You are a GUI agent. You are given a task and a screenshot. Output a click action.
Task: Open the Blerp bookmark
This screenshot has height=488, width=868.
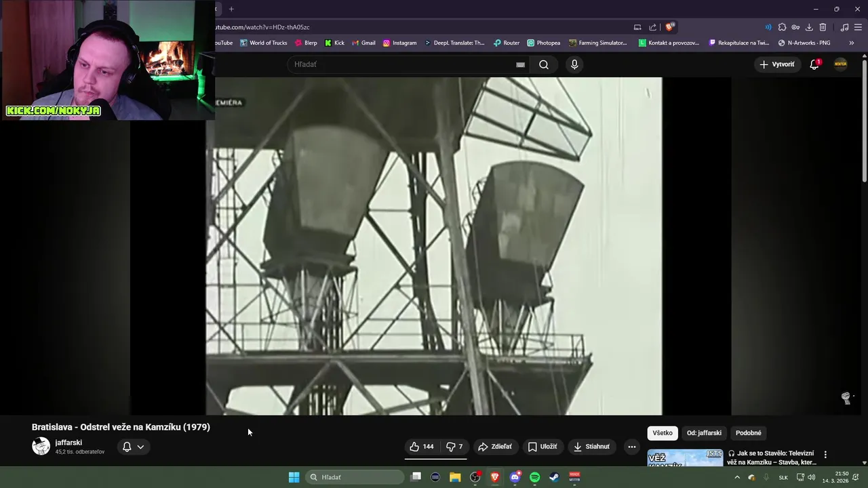(306, 43)
